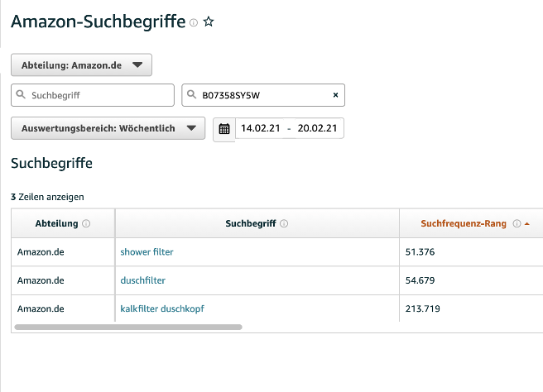543x392 pixels.
Task: Click info icon next to Abteilung header
Action: coord(86,223)
